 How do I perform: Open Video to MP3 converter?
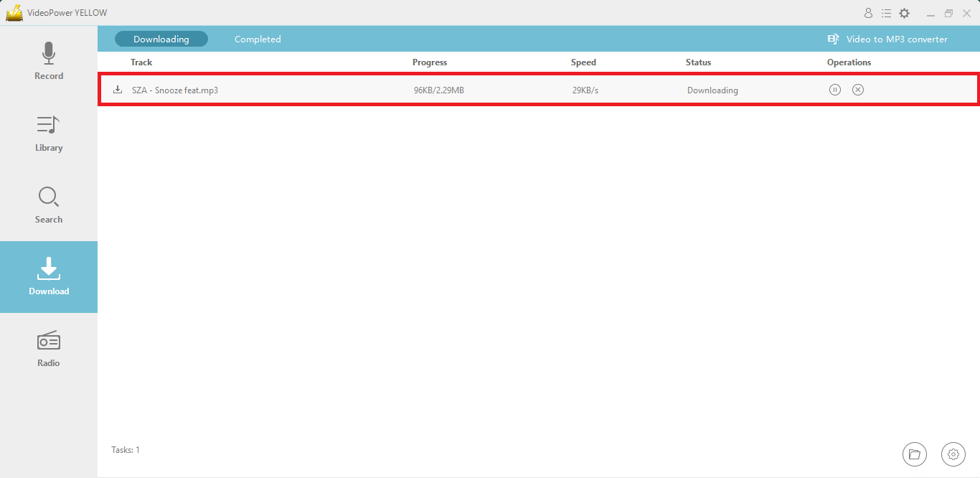[x=887, y=39]
